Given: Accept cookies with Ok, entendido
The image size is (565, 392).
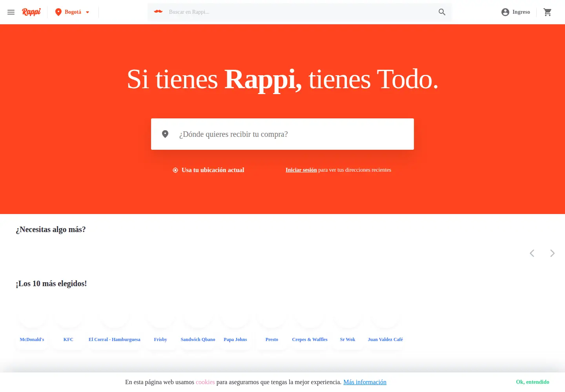Looking at the screenshot, I should point(532,382).
